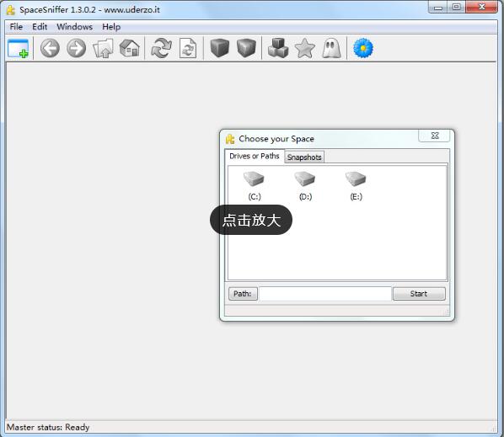504x437 pixels.
Task: Open the File menu
Action: click(x=16, y=27)
